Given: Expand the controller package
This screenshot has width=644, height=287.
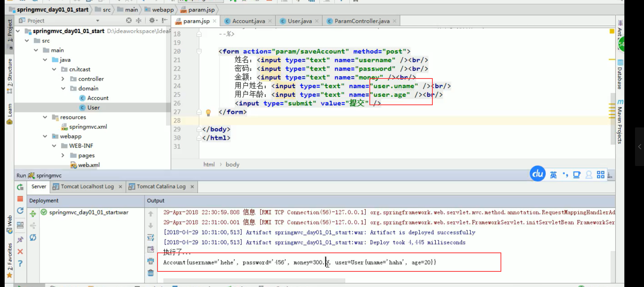Looking at the screenshot, I should pyautogui.click(x=63, y=79).
